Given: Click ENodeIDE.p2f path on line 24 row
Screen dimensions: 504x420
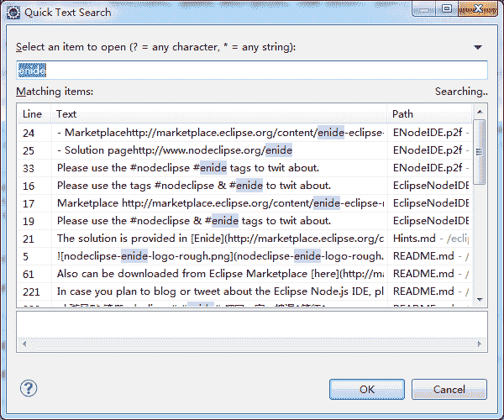Looking at the screenshot, I should (x=430, y=133).
